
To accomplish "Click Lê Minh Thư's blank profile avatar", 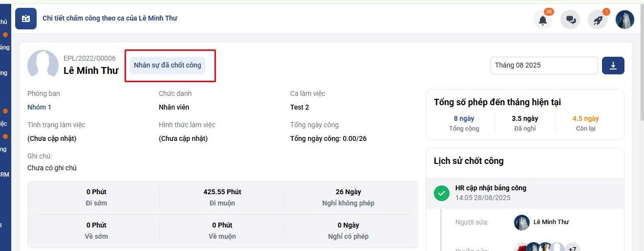I will tap(43, 65).
